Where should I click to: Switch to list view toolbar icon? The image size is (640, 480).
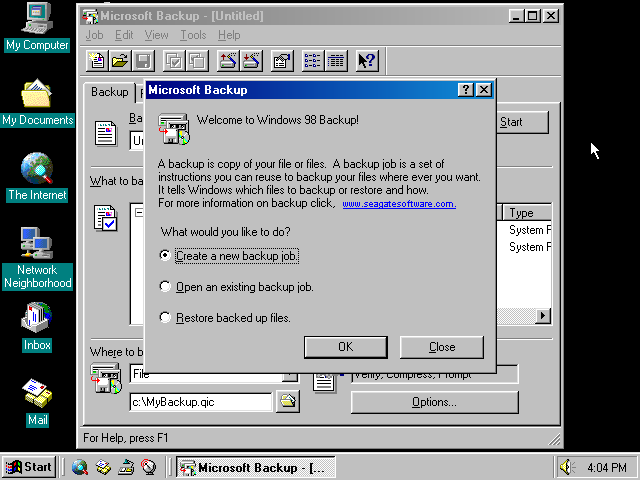(x=313, y=61)
